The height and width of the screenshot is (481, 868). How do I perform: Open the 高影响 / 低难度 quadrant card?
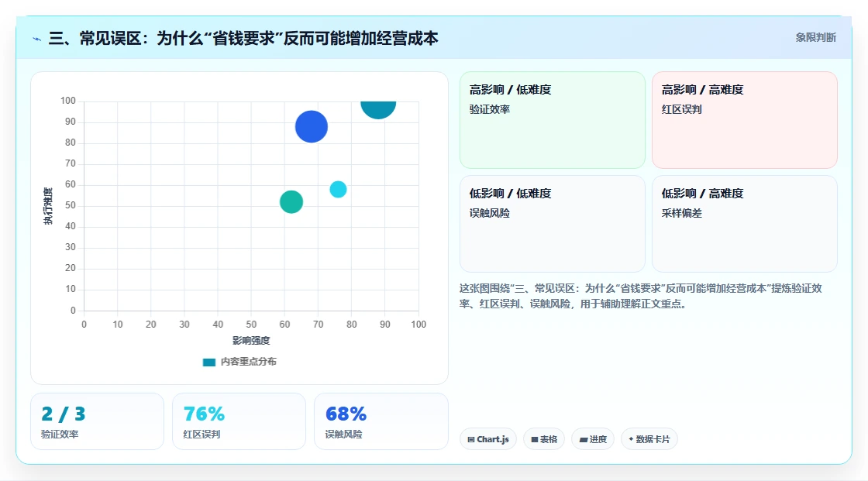[553, 120]
